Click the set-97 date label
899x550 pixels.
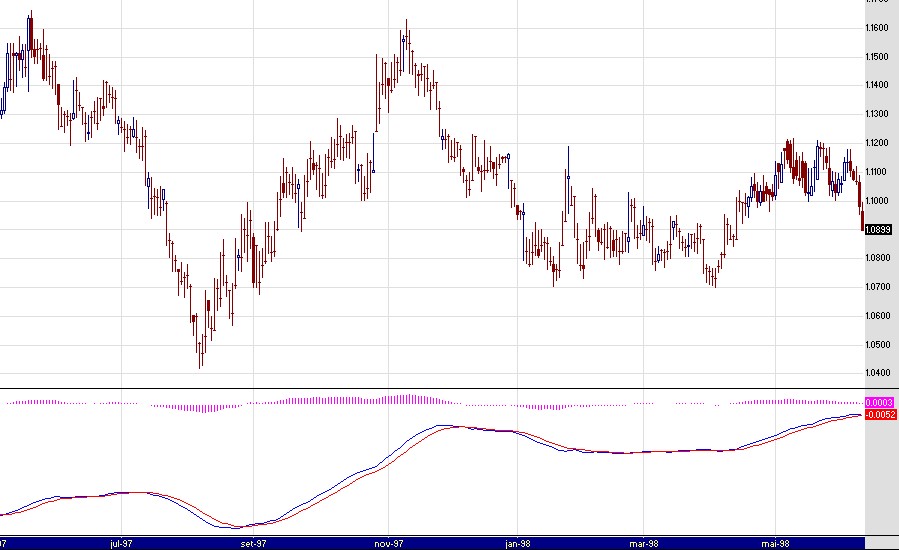(253, 543)
